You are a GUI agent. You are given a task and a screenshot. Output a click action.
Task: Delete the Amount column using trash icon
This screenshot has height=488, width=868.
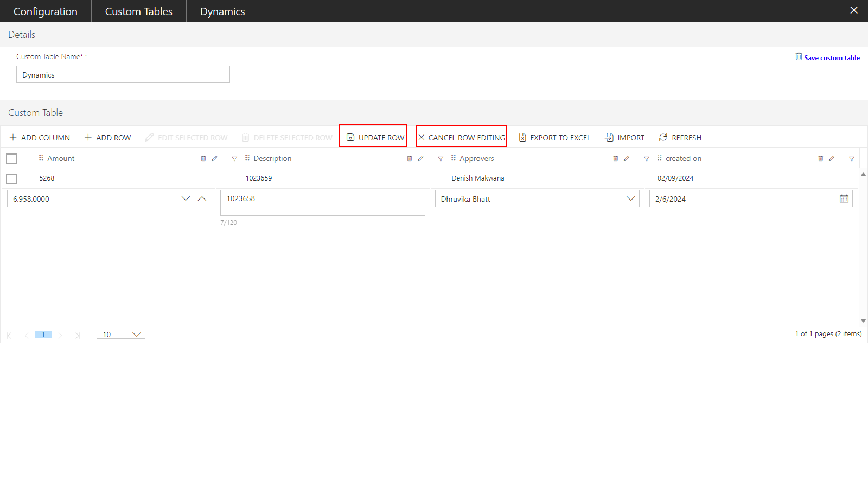coord(203,158)
